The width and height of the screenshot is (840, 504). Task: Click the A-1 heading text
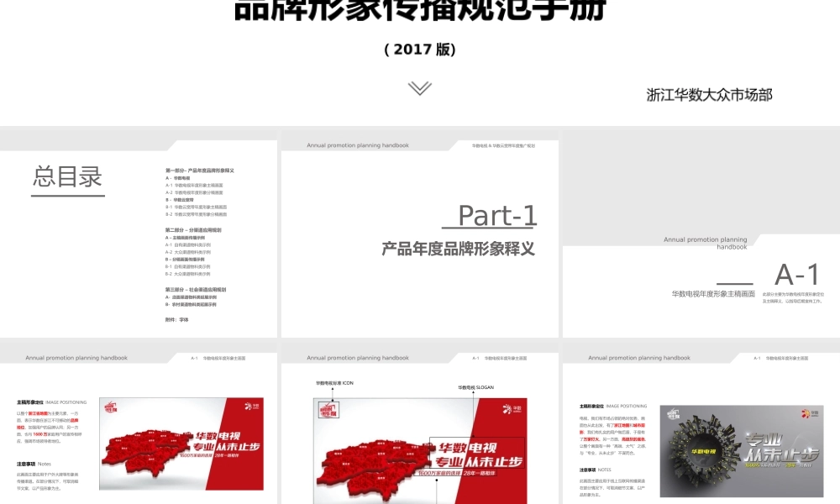pyautogui.click(x=797, y=275)
